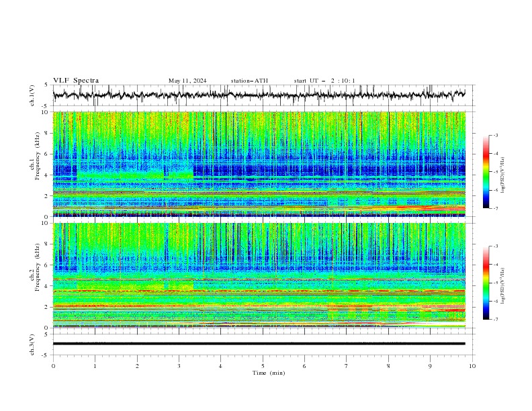The image size is (532, 411).
Task: Click the black ch.3 voltage trace band
Action: pos(259,344)
